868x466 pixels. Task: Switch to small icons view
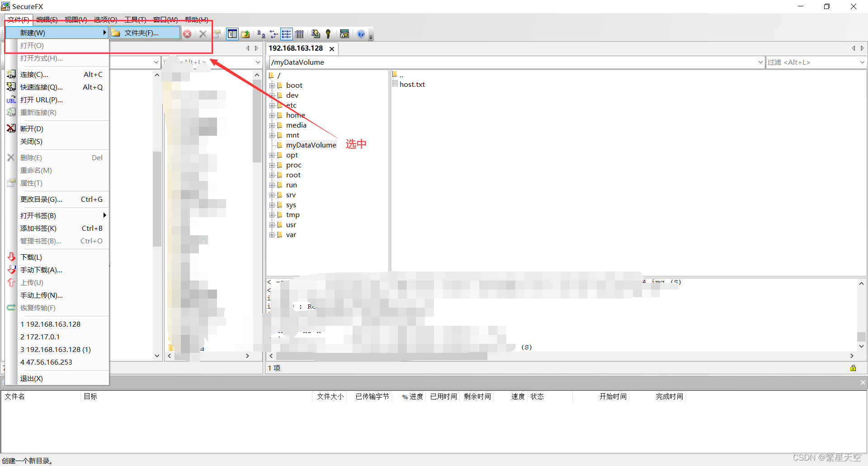274,34
